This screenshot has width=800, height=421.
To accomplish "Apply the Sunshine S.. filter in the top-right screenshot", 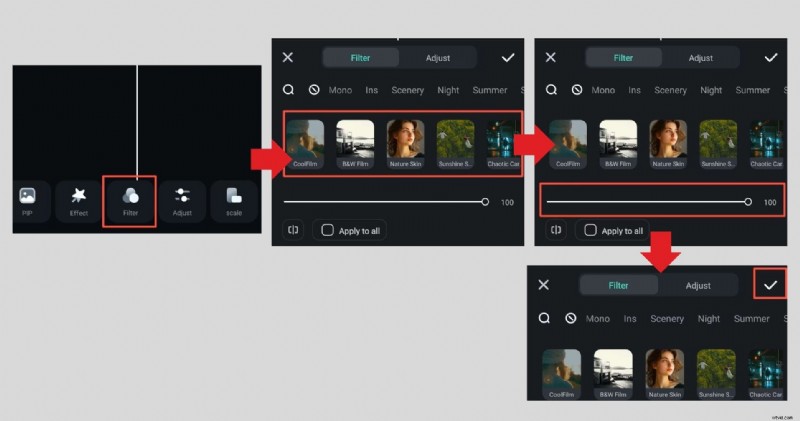I will coord(718,144).
